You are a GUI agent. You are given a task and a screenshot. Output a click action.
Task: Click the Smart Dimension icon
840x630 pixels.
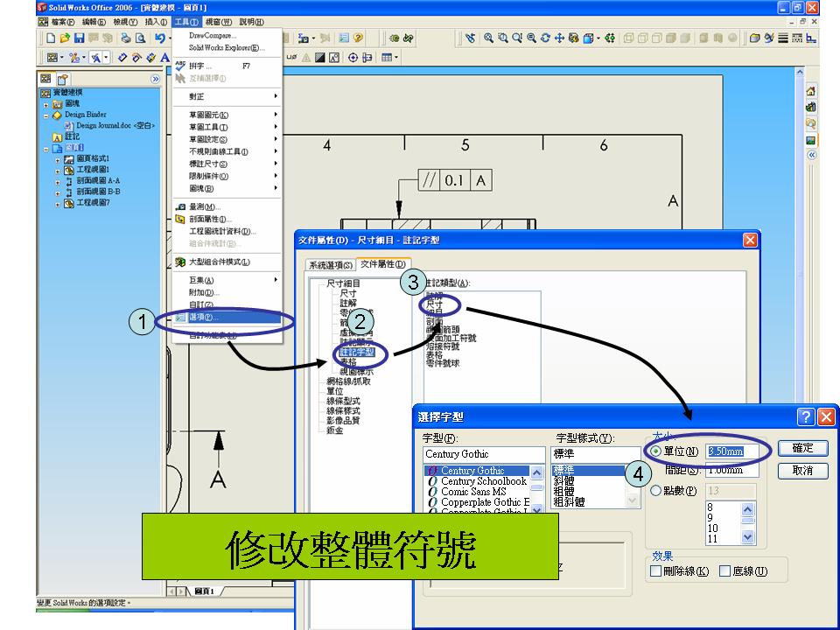coord(122,58)
